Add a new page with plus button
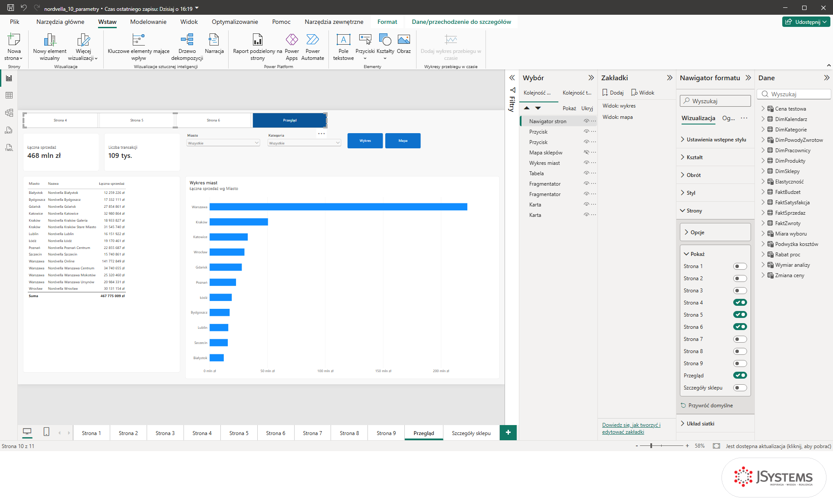The width and height of the screenshot is (833, 504). [508, 432]
